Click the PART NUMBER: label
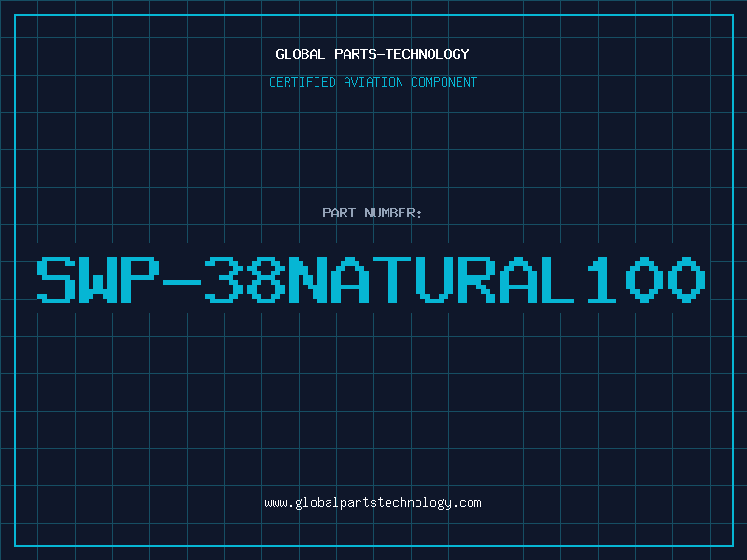The height and width of the screenshot is (560, 747). [x=373, y=213]
